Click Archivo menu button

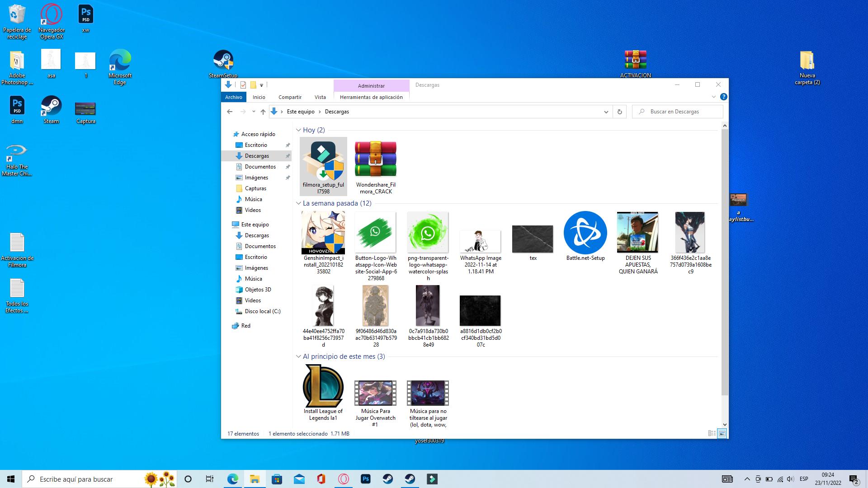pos(234,97)
